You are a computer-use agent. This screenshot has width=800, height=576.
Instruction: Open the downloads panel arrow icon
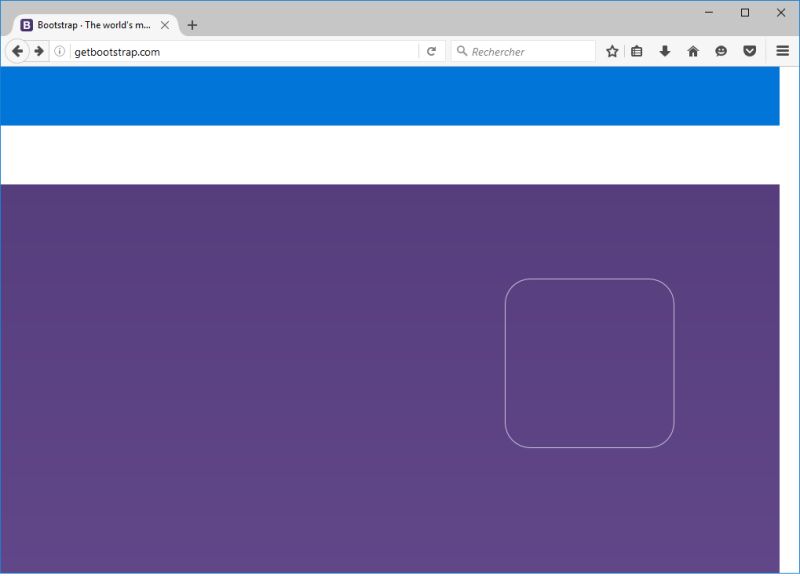click(x=666, y=51)
